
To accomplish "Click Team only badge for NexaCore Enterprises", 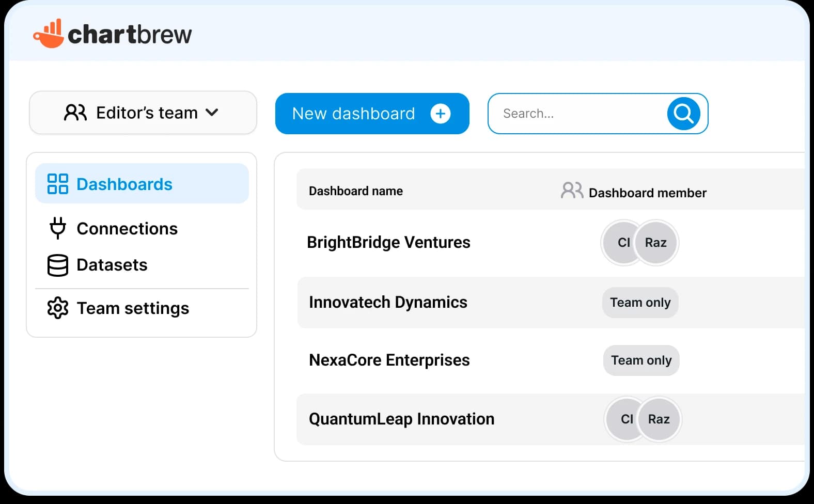I will click(641, 360).
